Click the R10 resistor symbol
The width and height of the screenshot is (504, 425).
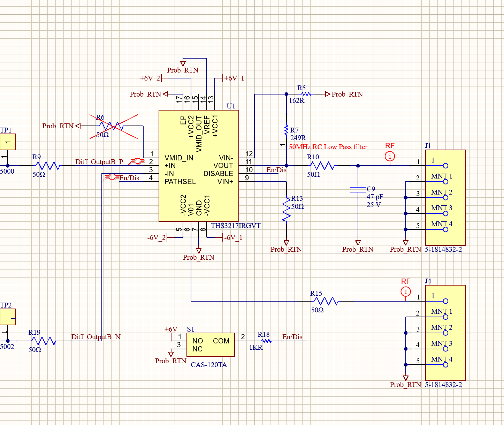322,166
